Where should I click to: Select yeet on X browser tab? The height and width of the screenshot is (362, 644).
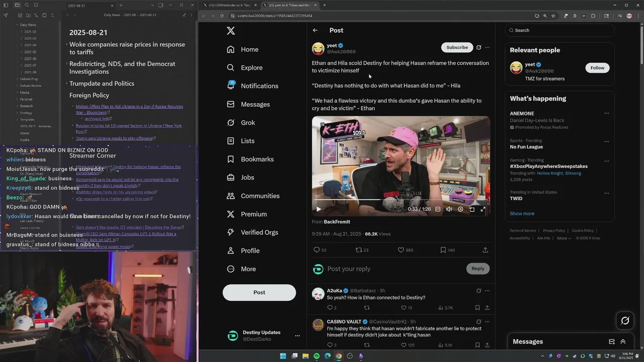coord(290,5)
